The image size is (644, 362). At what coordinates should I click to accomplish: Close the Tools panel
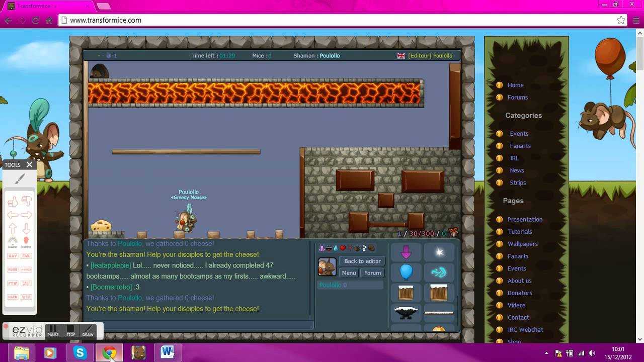(29, 164)
